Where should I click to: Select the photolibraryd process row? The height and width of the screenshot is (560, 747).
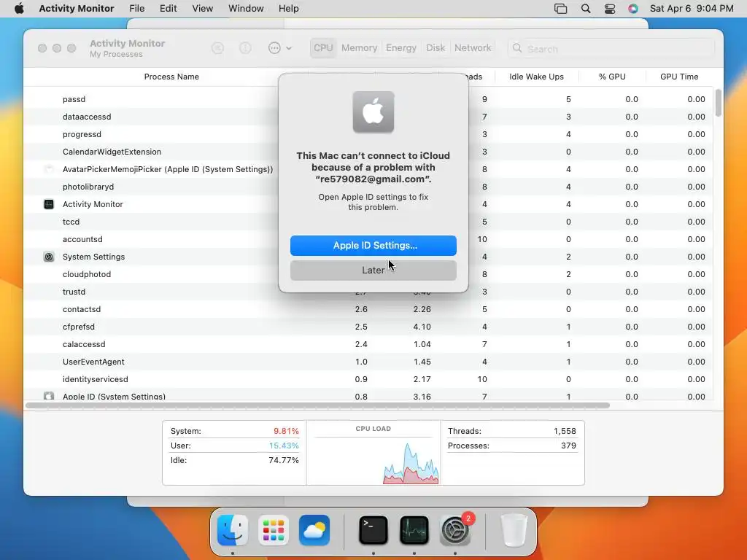point(368,187)
